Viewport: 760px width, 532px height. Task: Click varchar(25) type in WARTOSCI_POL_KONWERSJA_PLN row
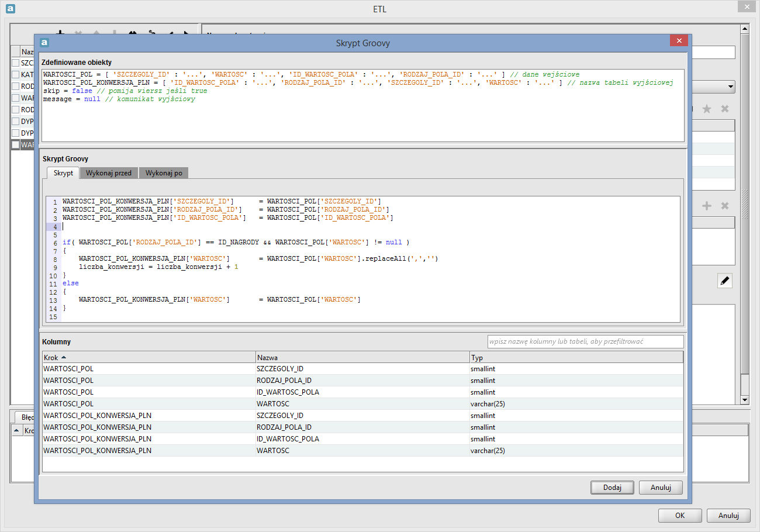click(488, 451)
